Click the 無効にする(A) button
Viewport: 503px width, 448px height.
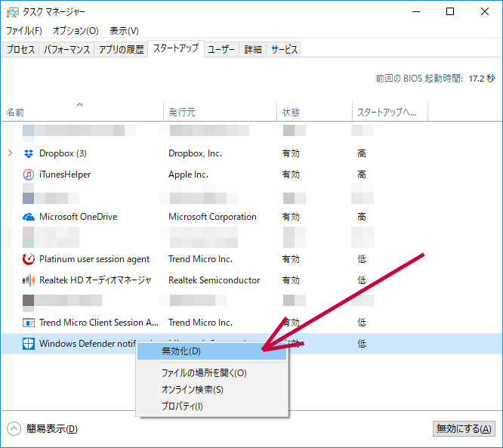[464, 429]
